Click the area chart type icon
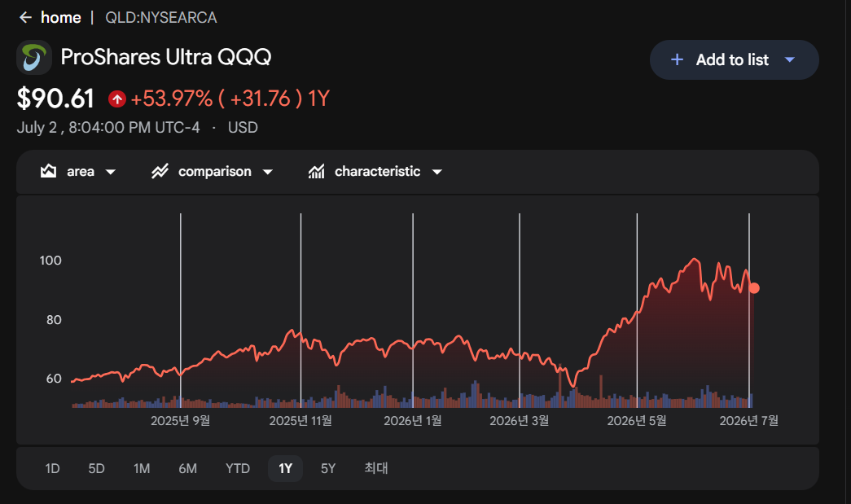This screenshot has height=504, width=851. click(48, 172)
